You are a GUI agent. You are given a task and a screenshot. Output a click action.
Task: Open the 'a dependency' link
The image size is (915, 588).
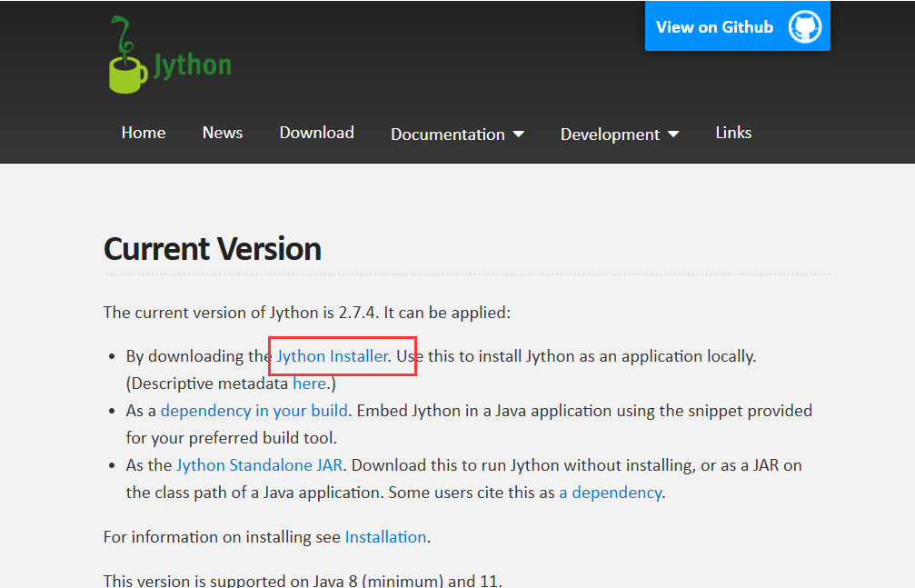click(611, 493)
